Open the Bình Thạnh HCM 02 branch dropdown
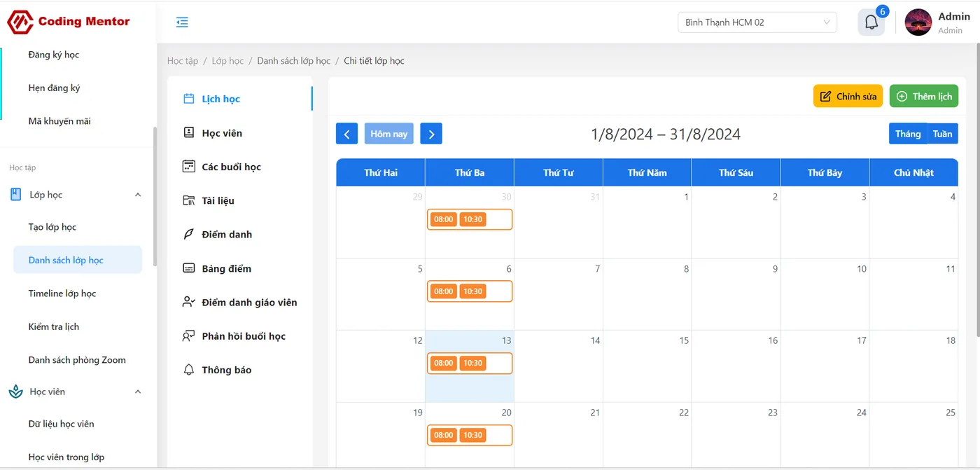This screenshot has height=470, width=980. (757, 22)
